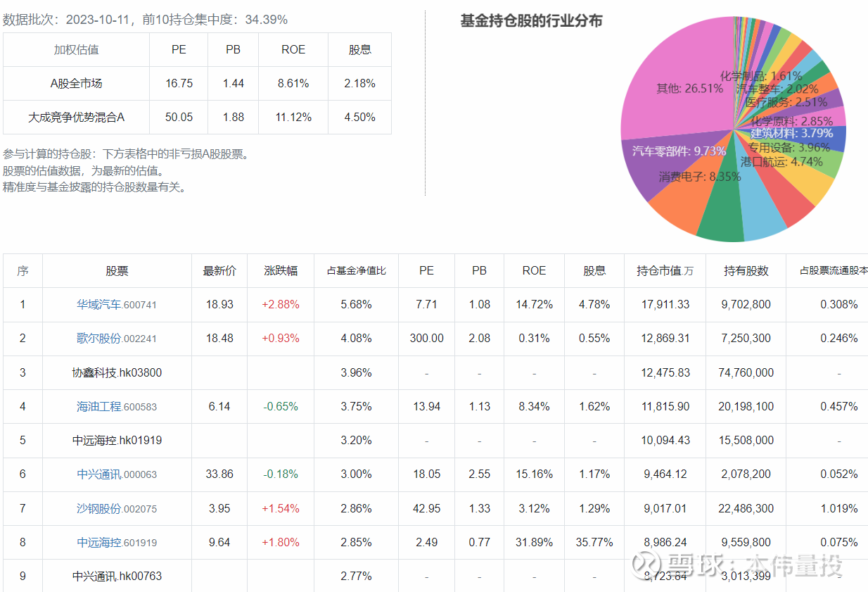Image resolution: width=868 pixels, height=592 pixels.
Task: Click 中远海控.hk01919 stock name
Action: click(x=117, y=441)
